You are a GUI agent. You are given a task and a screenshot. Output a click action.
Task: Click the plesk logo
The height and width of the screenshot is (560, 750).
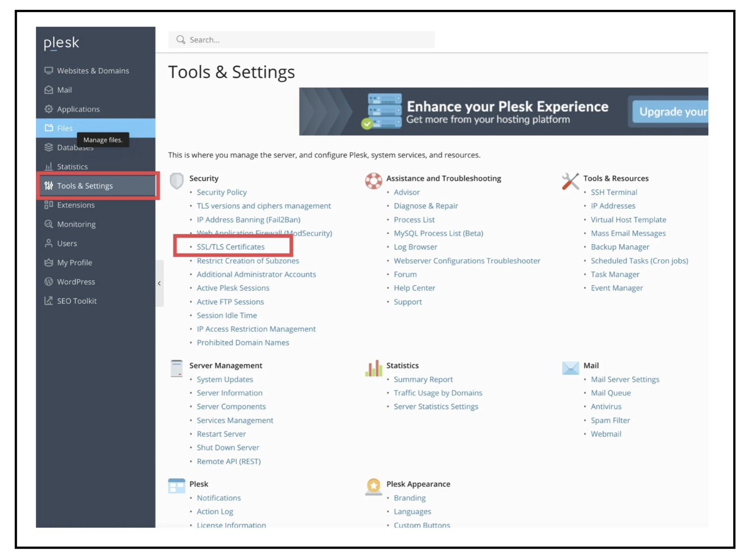click(61, 43)
